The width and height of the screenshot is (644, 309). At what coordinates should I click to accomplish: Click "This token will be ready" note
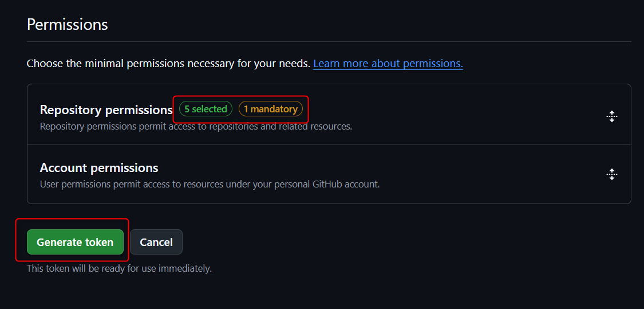tap(119, 269)
